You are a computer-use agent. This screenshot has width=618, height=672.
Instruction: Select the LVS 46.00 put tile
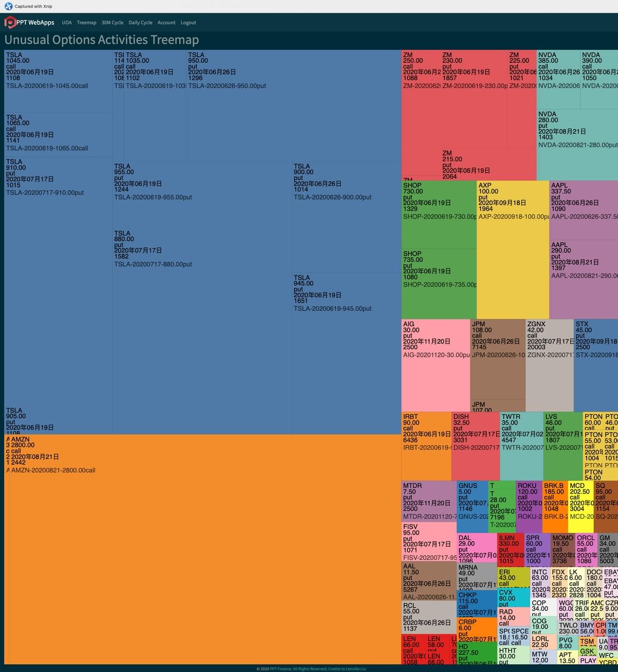pyautogui.click(x=563, y=446)
